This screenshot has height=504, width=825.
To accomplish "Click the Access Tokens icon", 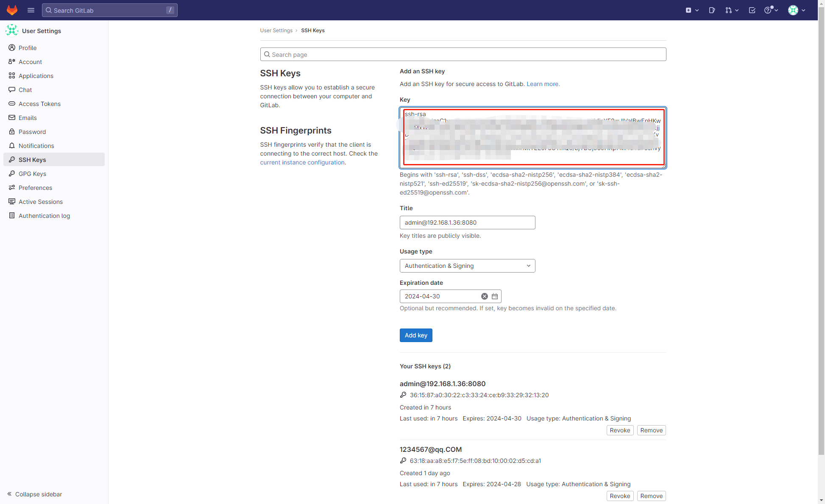I will [12, 104].
